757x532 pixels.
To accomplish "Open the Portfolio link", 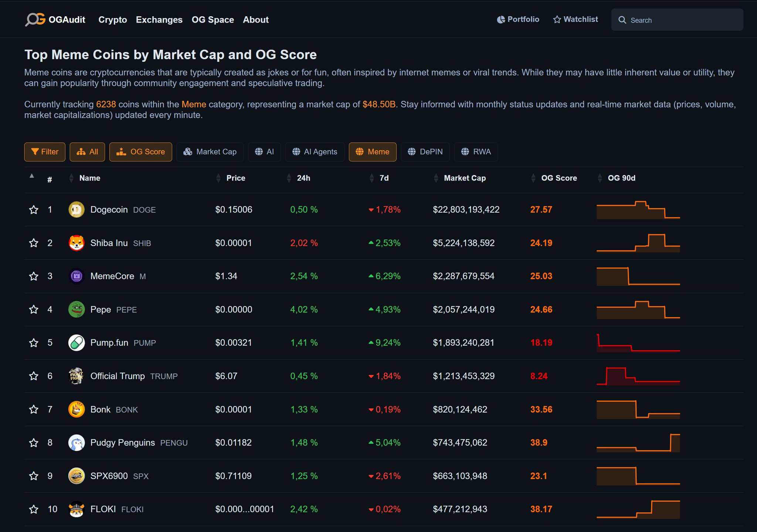I will click(518, 19).
